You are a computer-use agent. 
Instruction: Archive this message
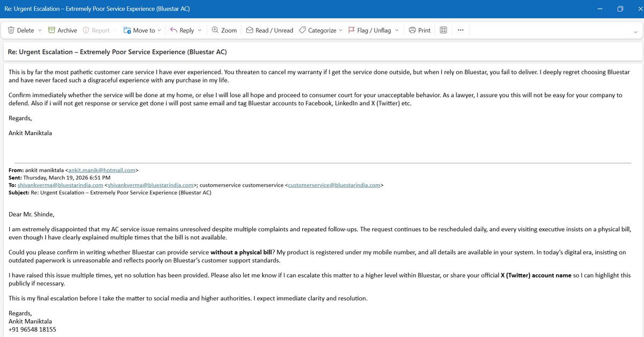(62, 31)
